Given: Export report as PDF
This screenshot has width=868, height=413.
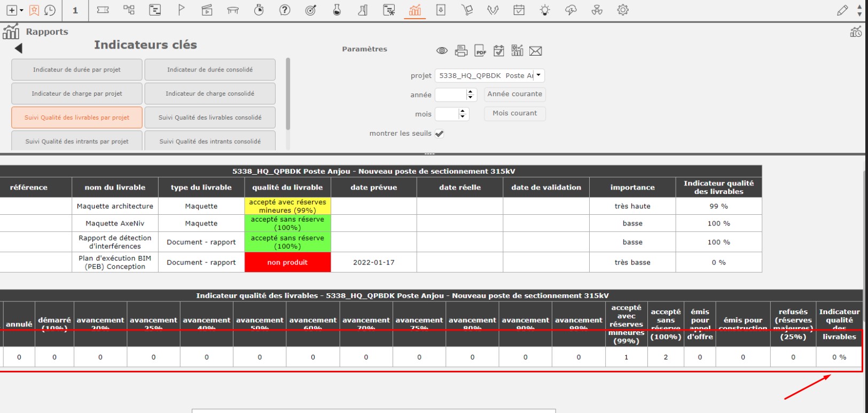Looking at the screenshot, I should [480, 51].
